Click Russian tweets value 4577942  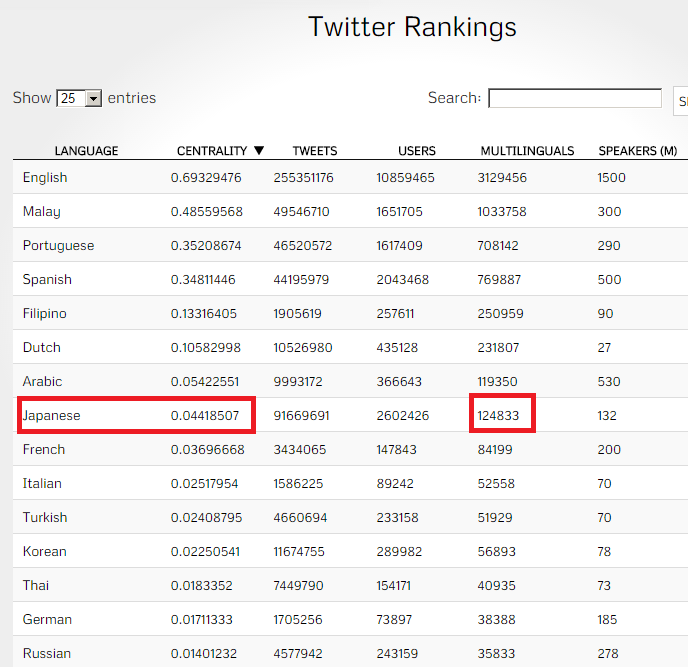[298, 654]
